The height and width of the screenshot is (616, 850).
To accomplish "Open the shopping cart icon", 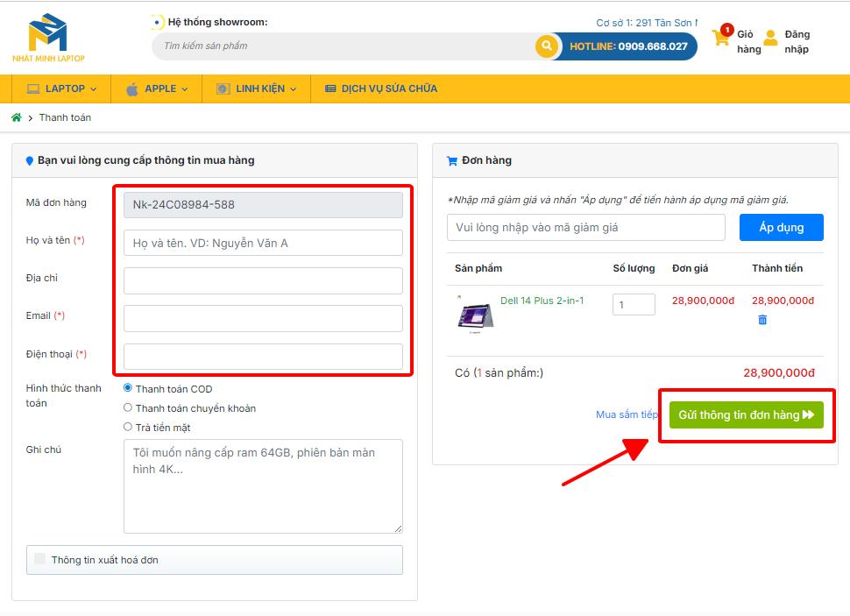I will pos(721,36).
